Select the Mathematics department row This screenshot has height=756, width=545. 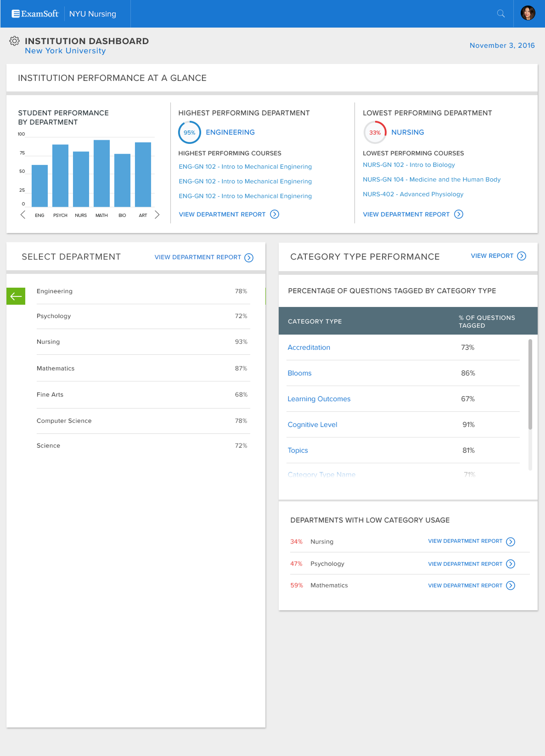pyautogui.click(x=143, y=368)
